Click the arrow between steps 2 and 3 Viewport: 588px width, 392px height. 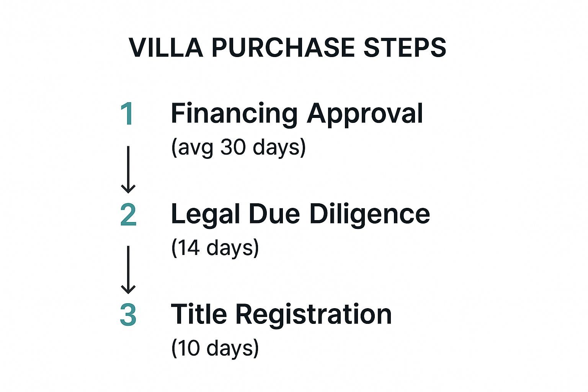click(x=128, y=269)
